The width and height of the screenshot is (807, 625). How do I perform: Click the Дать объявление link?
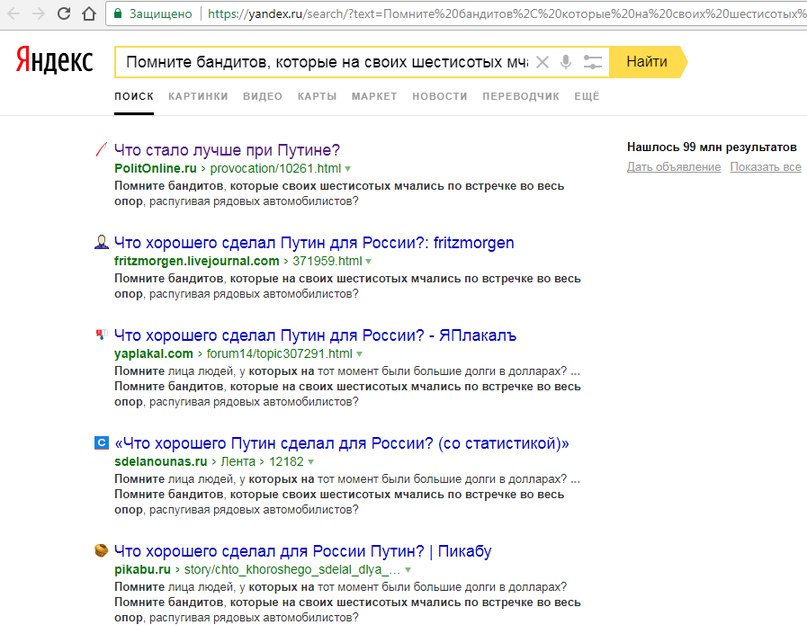click(674, 167)
